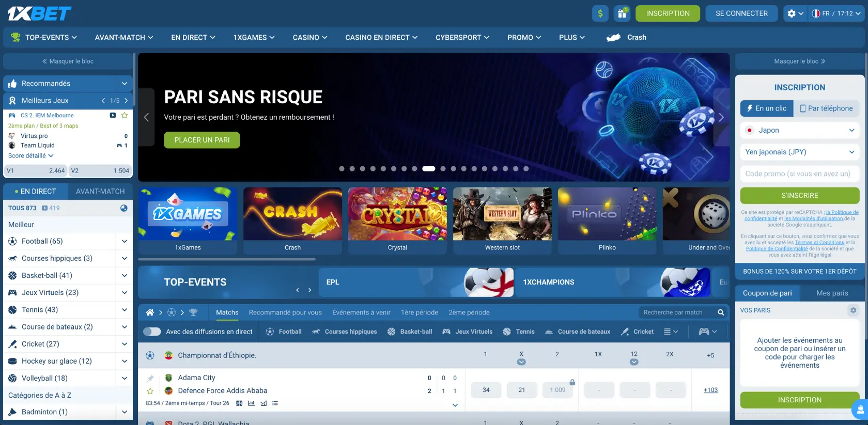
Task: Open the 'Mes paris' tab
Action: pos(832,293)
